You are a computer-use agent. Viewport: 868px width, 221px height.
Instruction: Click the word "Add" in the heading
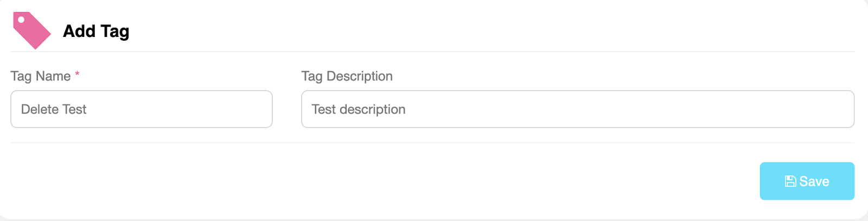click(x=79, y=31)
